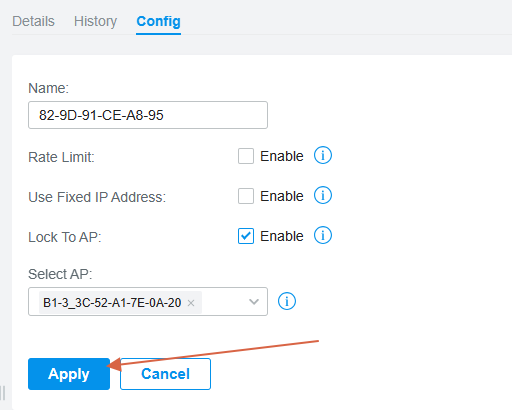Click the Rate Limit label
The width and height of the screenshot is (512, 410).
[x=61, y=157]
